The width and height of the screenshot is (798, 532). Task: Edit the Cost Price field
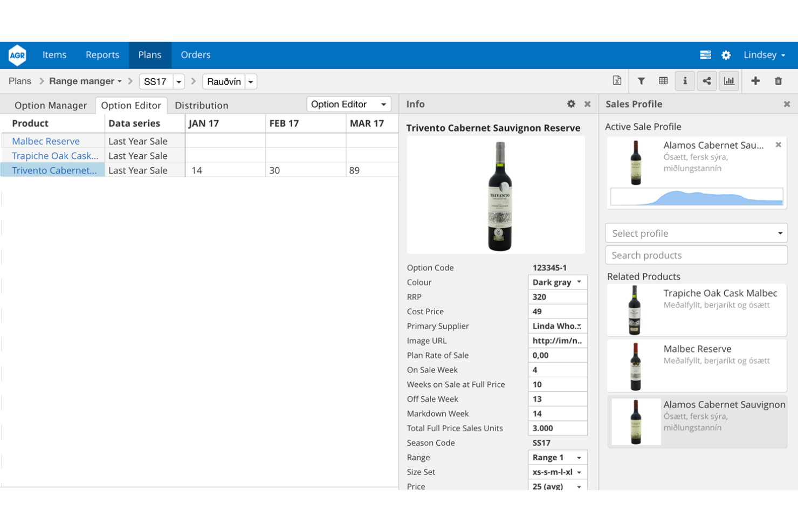(x=557, y=311)
